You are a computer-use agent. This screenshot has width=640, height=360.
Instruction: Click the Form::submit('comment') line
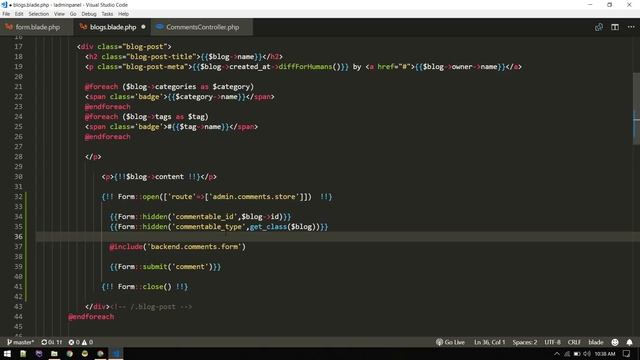pos(165,267)
